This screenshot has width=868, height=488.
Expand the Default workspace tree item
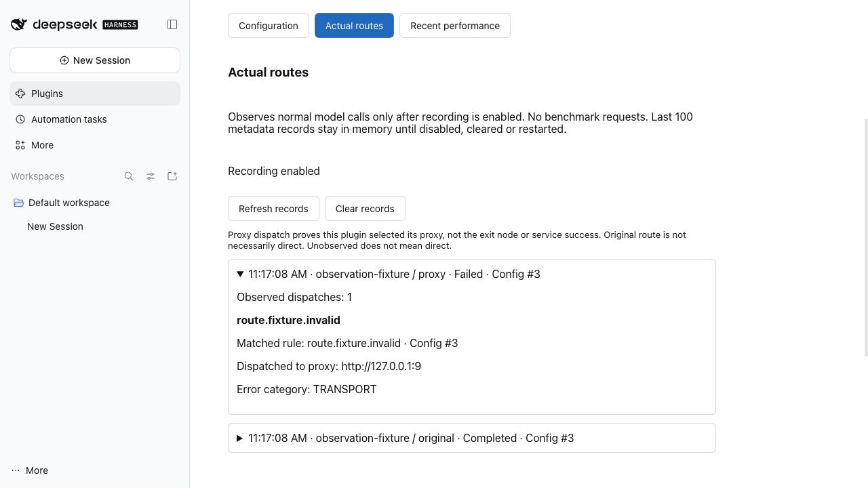click(95, 203)
